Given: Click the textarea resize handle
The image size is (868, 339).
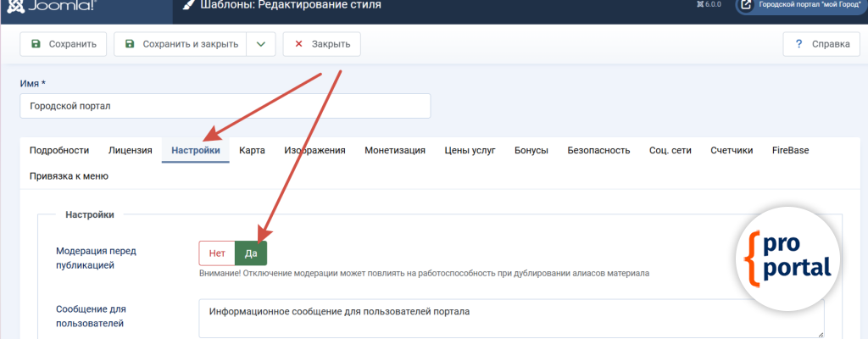Looking at the screenshot, I should tap(819, 334).
